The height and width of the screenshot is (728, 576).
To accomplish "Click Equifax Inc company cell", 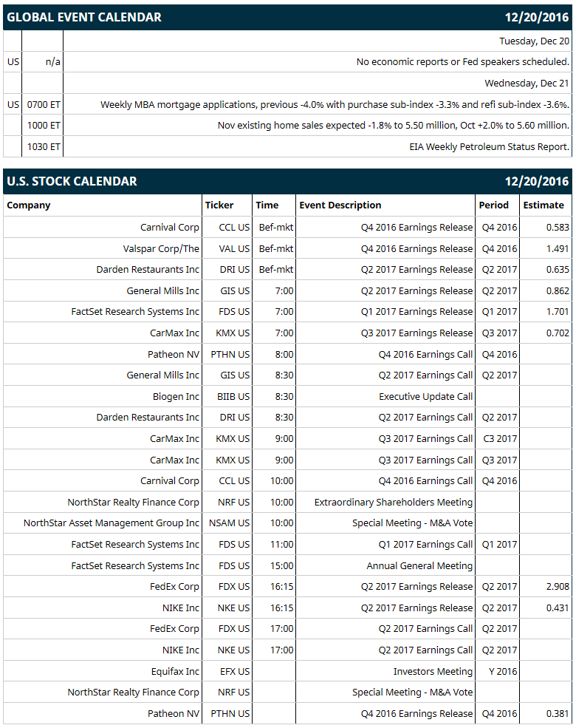I will pyautogui.click(x=175, y=671).
